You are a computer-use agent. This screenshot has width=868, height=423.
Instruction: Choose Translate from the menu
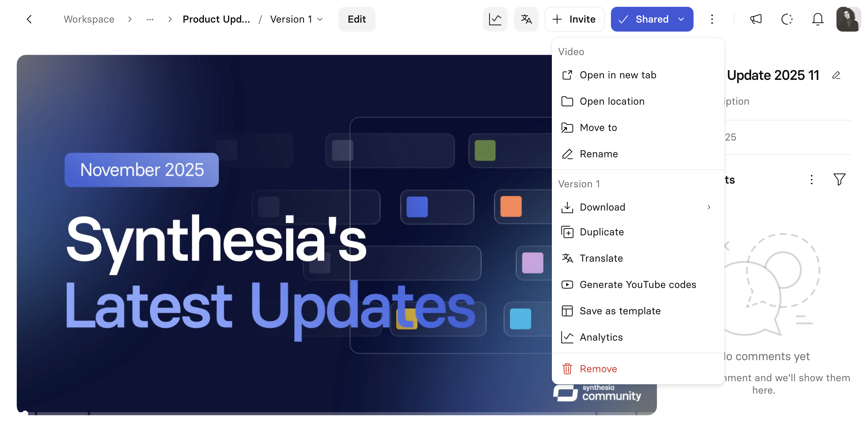(638, 258)
